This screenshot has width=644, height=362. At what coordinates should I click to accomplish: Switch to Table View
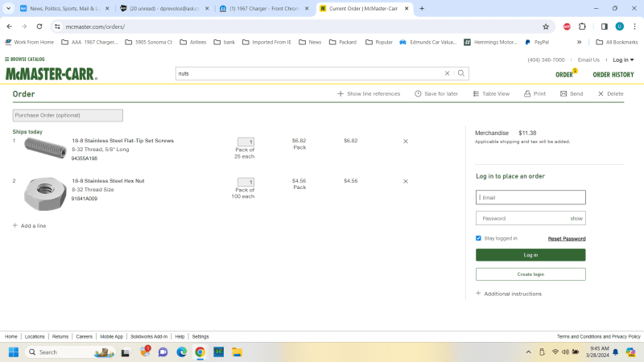(491, 93)
